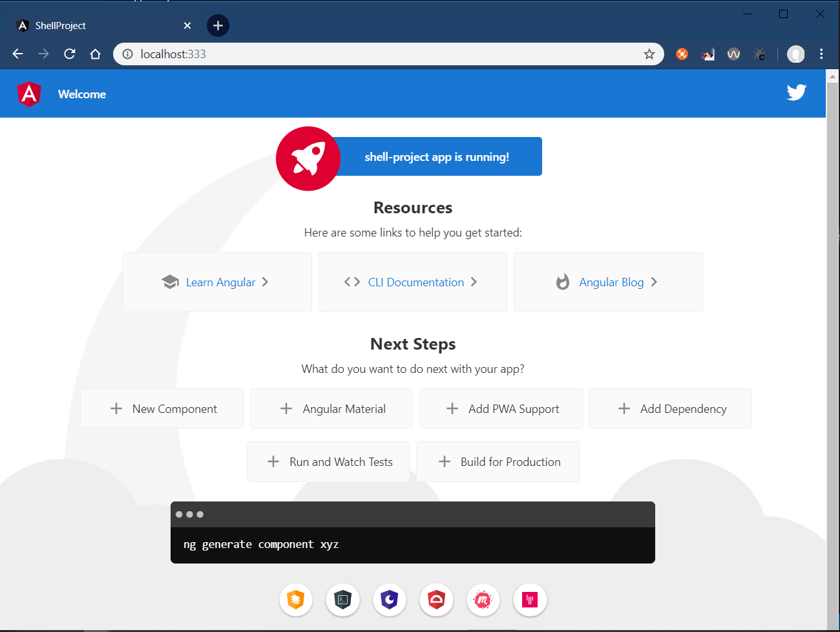The image size is (840, 632).
Task: Select Welcome in the navigation bar
Action: coord(81,94)
